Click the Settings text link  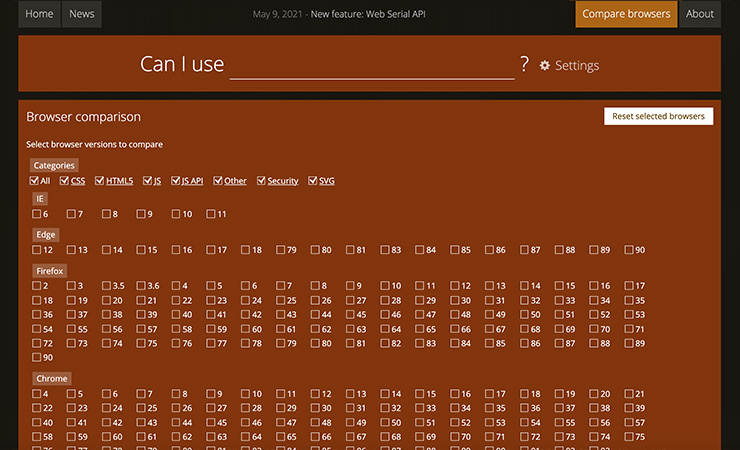(x=577, y=65)
